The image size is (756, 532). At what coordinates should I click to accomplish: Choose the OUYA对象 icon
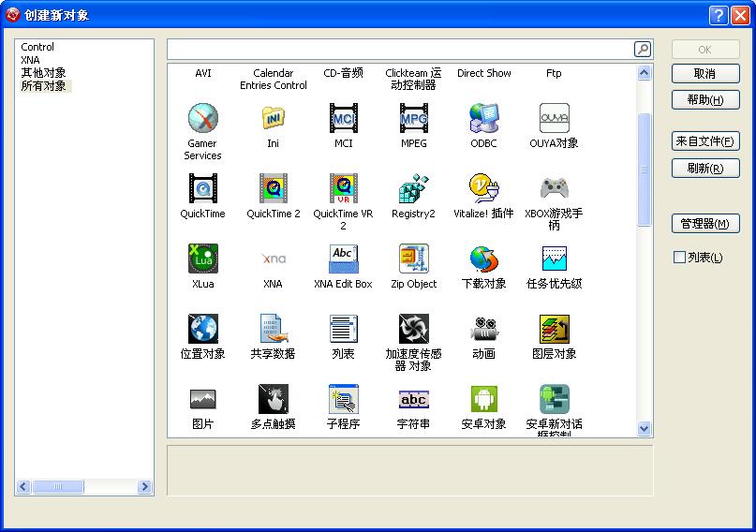pyautogui.click(x=554, y=118)
